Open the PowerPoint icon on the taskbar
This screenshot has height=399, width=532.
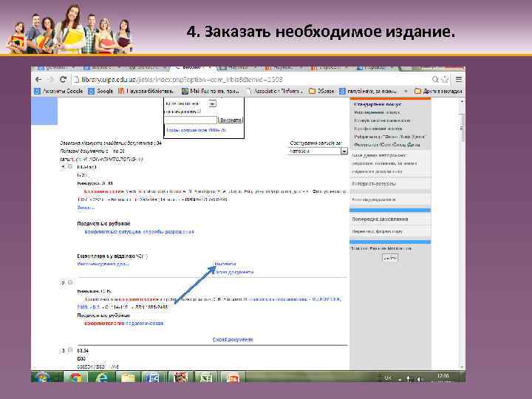point(233,377)
